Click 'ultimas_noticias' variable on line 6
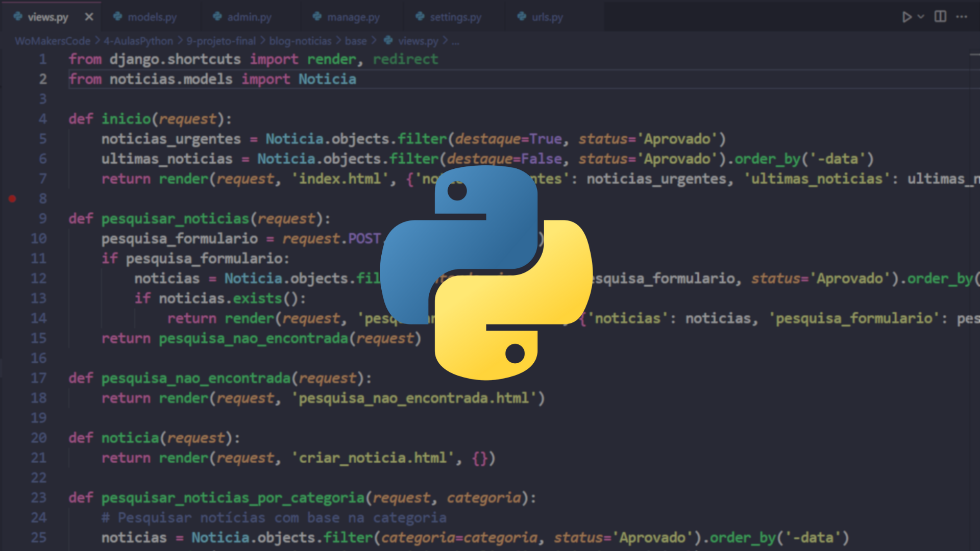Viewport: 980px width, 551px height. (x=167, y=159)
